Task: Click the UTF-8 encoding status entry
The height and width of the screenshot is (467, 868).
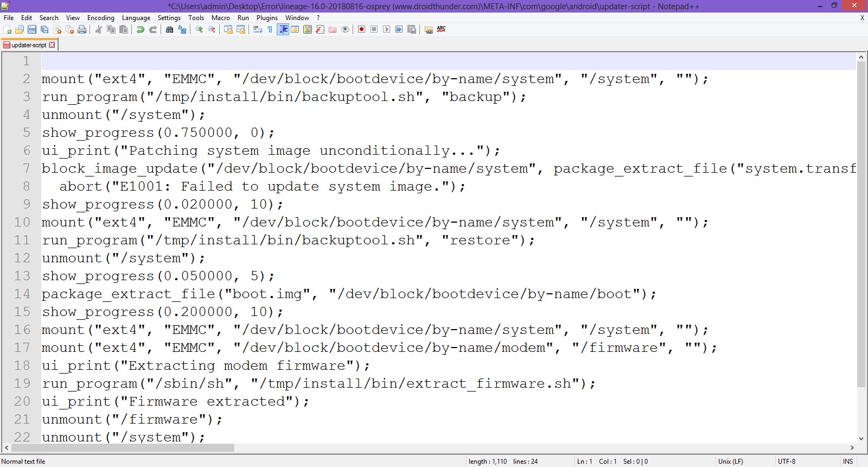Action: coord(787,462)
